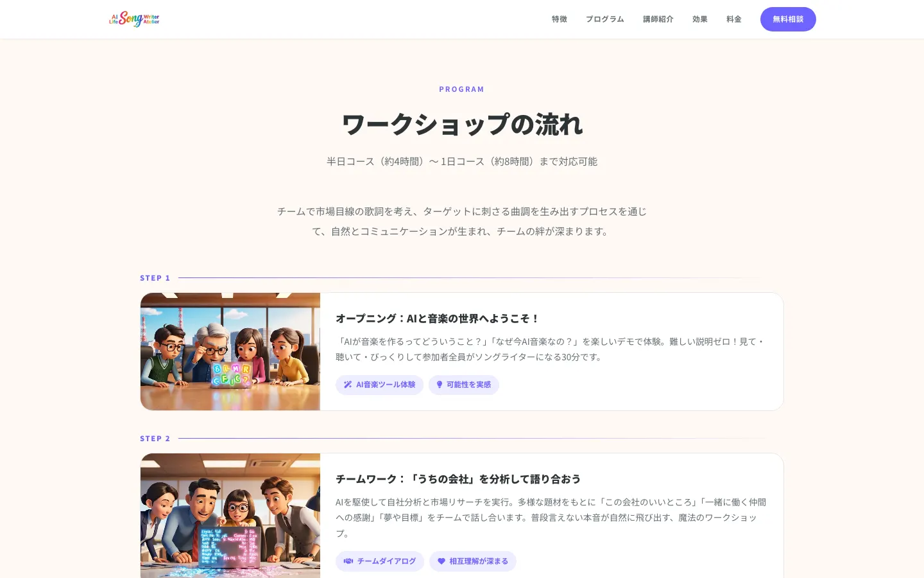Click the STEP 1 label
924x578 pixels.
click(x=155, y=278)
